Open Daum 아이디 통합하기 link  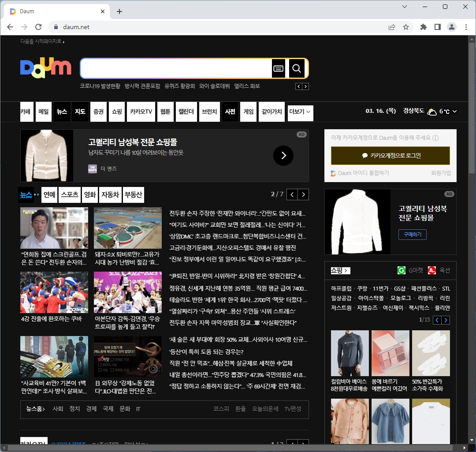360,173
